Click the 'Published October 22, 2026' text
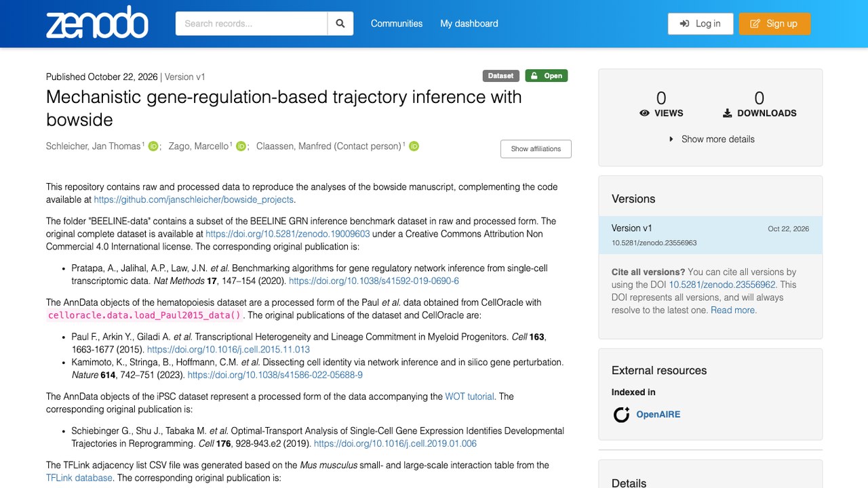The image size is (868, 488). pos(102,77)
